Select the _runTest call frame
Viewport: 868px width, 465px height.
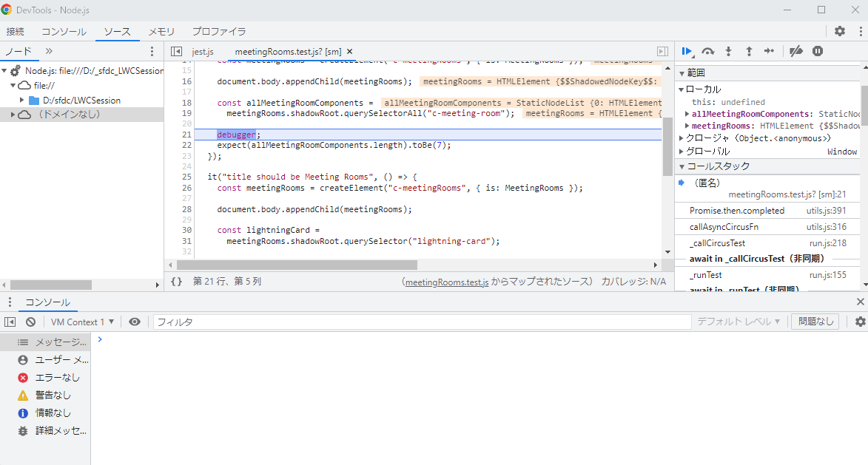point(767,275)
